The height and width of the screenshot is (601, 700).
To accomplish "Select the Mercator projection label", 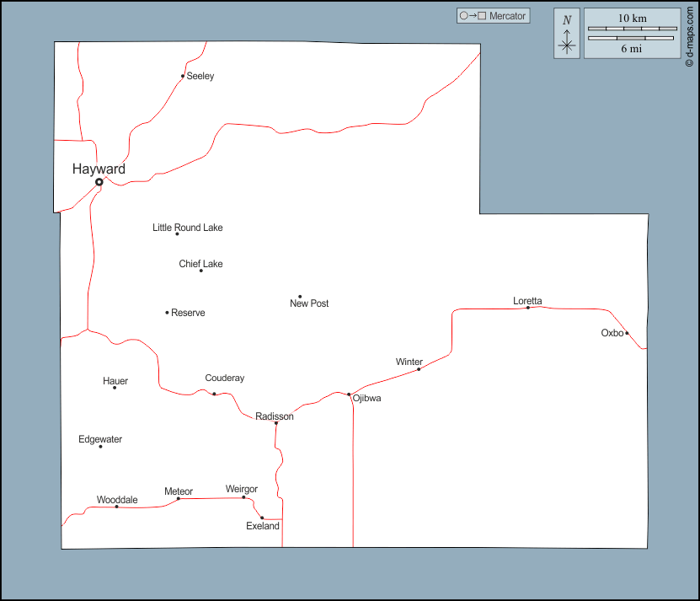I will point(494,16).
